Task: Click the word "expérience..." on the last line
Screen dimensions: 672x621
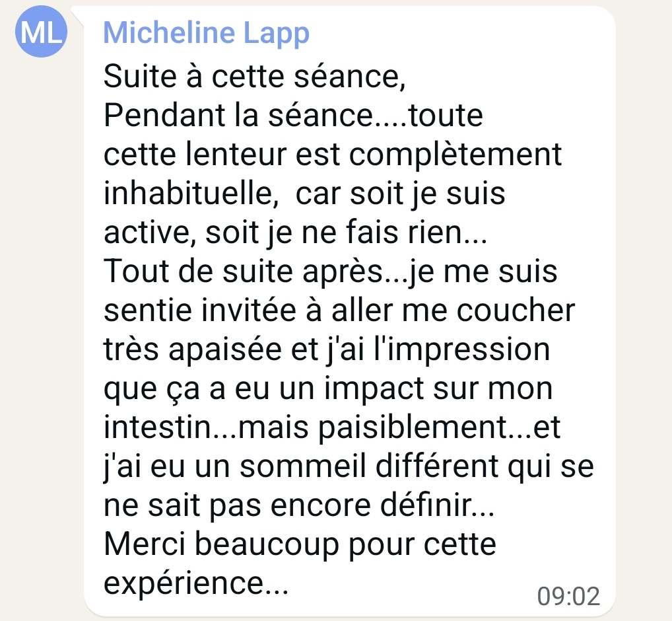Action: [196, 584]
